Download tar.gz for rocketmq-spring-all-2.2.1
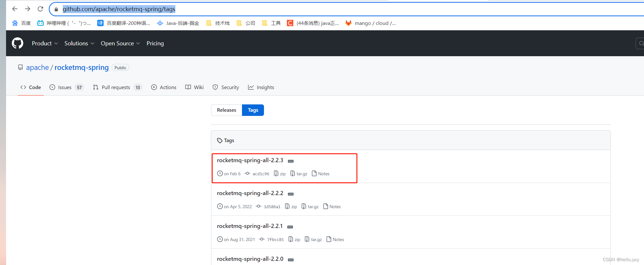 click(313, 239)
